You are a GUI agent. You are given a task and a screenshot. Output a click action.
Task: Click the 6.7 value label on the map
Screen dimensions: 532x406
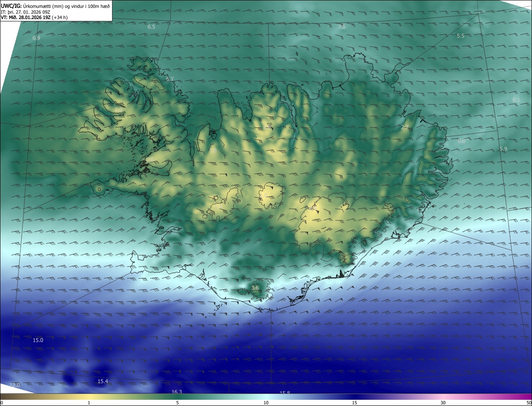tap(170, 79)
